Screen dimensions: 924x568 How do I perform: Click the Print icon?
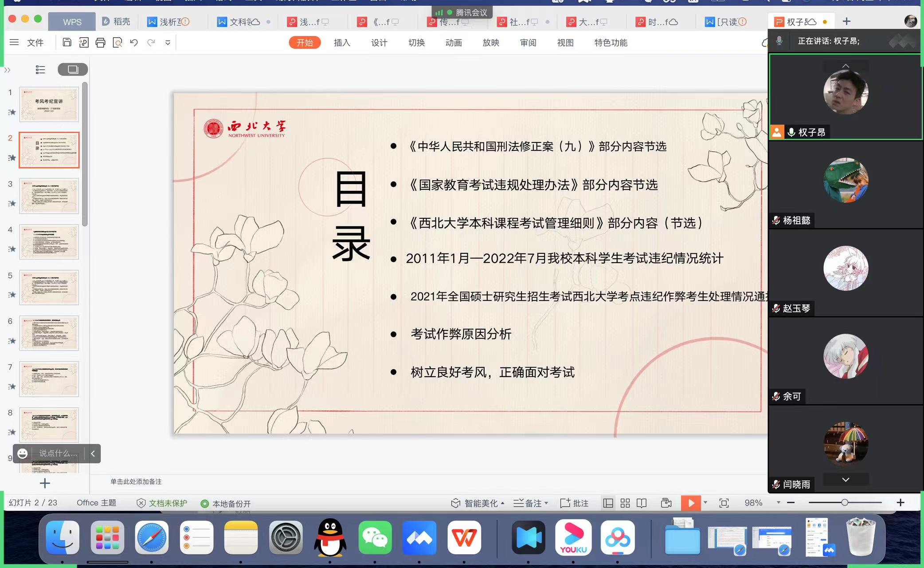101,43
